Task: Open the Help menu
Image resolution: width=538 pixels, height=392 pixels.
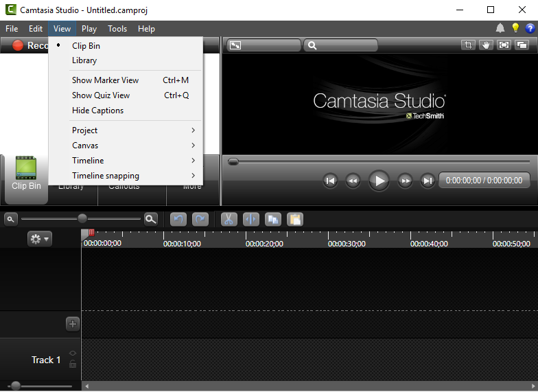Action: pos(147,29)
